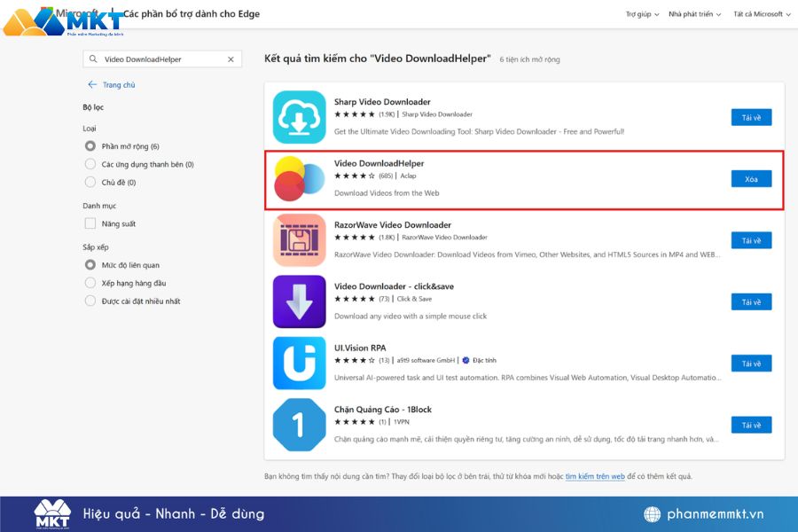Screen dimensions: 798x532
Task: Click the back arrow next to Trang chủ
Action: (92, 84)
